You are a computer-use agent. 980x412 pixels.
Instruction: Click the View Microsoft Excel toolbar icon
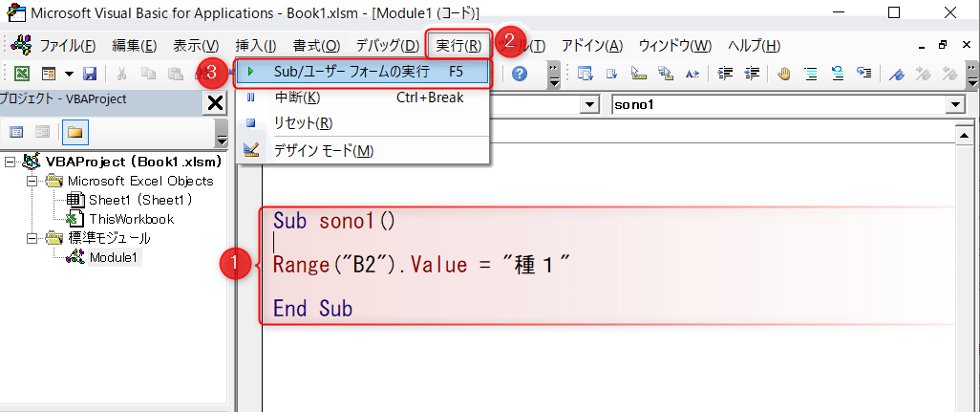pyautogui.click(x=22, y=74)
